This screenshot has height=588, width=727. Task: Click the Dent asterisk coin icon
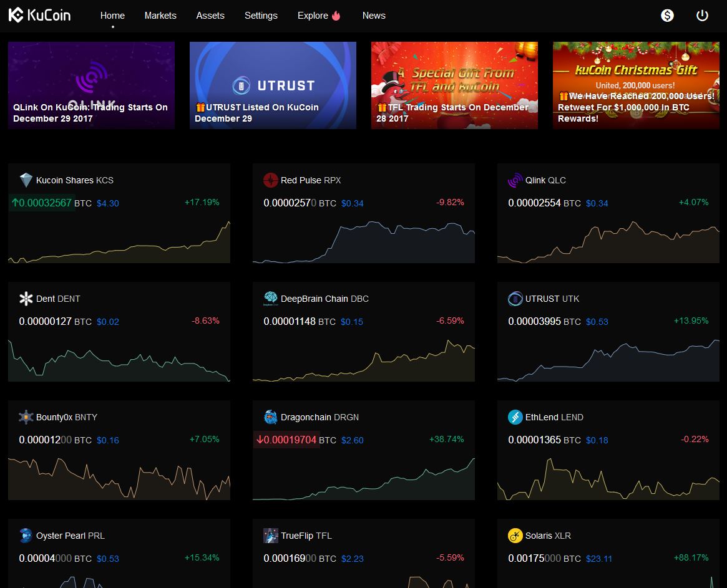pyautogui.click(x=26, y=299)
